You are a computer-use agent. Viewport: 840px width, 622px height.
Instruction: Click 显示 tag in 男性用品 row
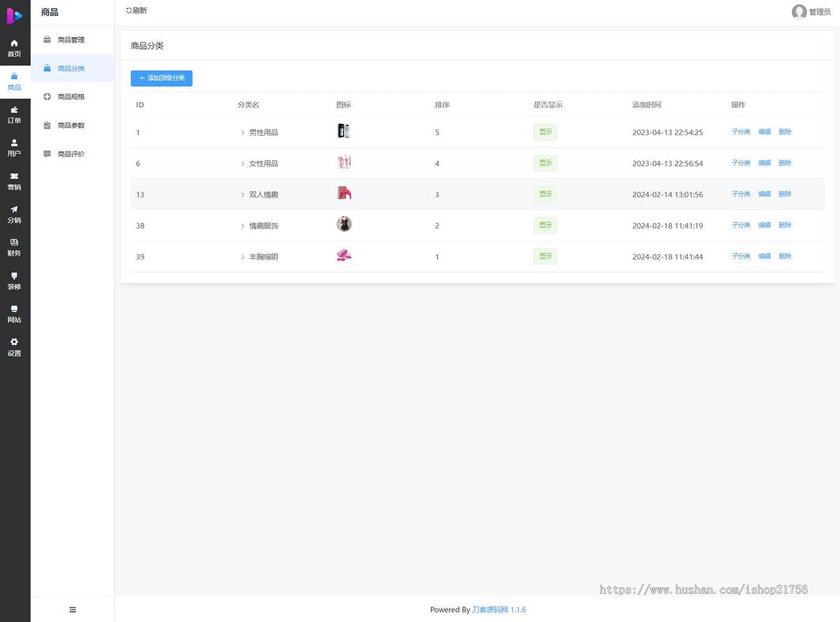[x=545, y=132]
